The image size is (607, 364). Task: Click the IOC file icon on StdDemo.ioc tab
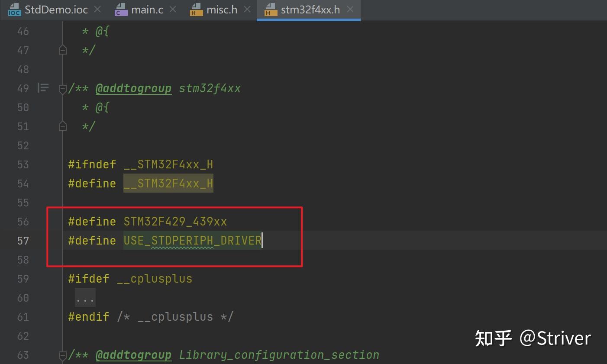pyautogui.click(x=14, y=10)
